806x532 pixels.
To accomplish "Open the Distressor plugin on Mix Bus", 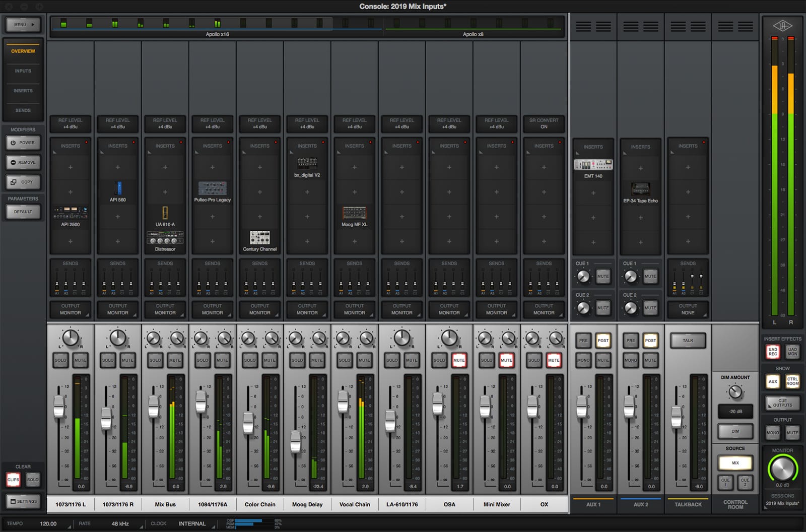I will [x=165, y=238].
